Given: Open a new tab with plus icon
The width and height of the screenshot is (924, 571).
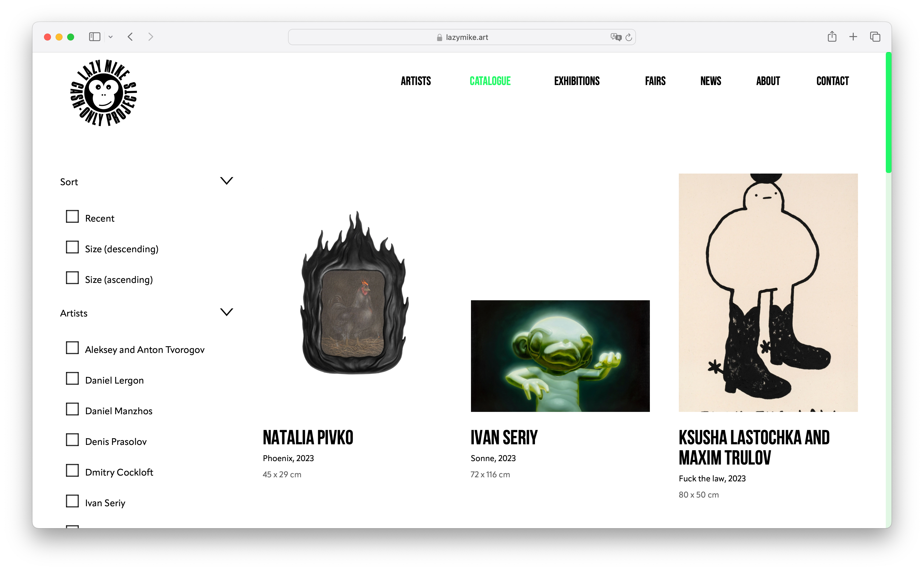Looking at the screenshot, I should click(853, 37).
